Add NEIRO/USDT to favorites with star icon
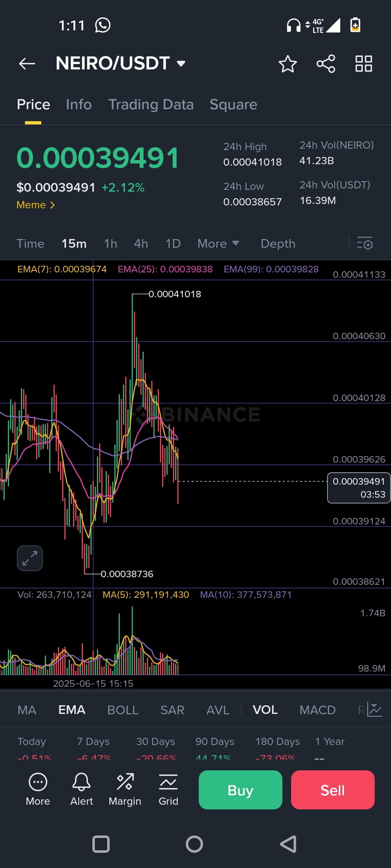The width and height of the screenshot is (391, 868). (288, 64)
